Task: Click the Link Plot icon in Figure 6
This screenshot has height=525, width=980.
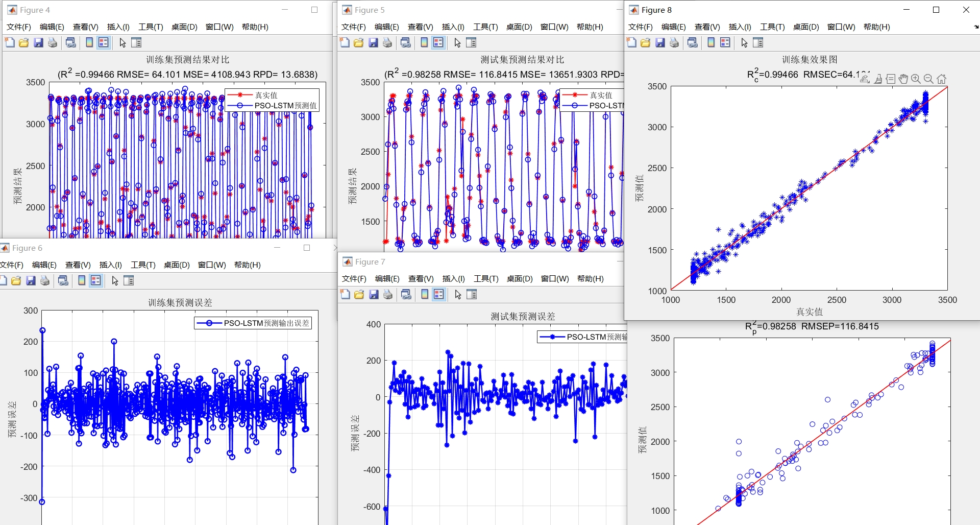Action: tap(63, 281)
